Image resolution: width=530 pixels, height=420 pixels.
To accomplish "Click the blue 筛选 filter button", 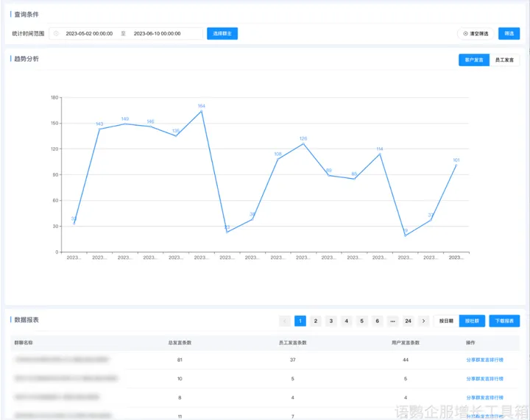I will click(x=509, y=34).
